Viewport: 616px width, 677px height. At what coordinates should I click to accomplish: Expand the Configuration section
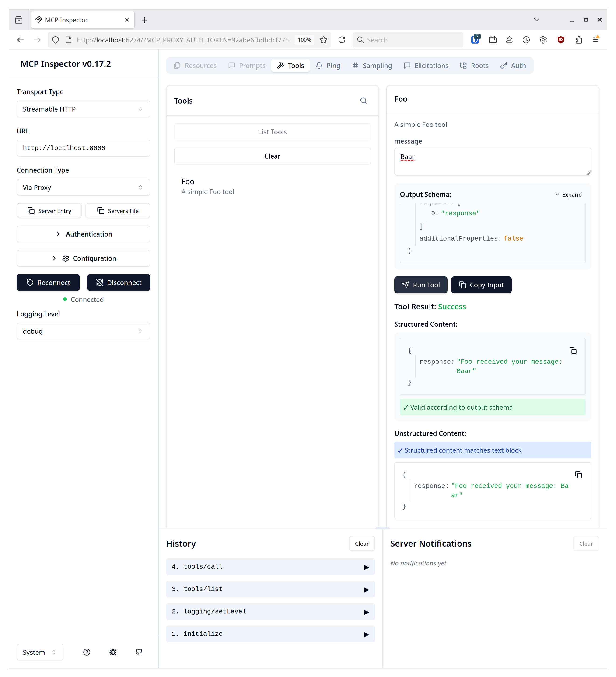click(83, 258)
